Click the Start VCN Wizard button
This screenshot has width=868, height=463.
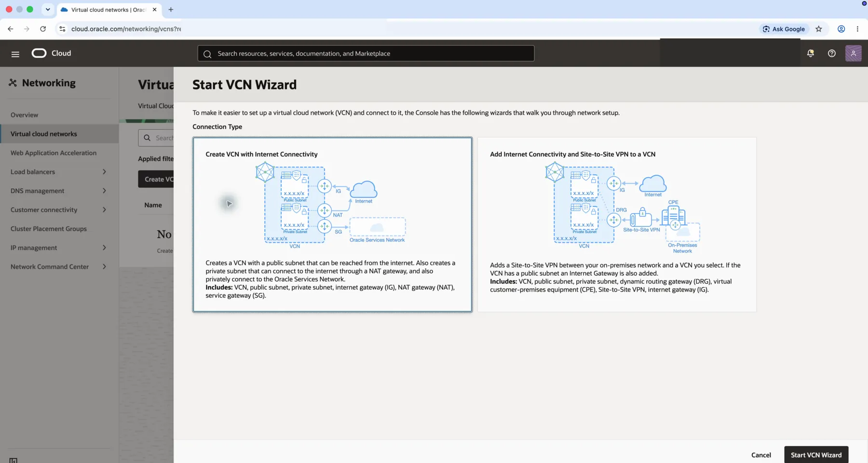coord(816,455)
